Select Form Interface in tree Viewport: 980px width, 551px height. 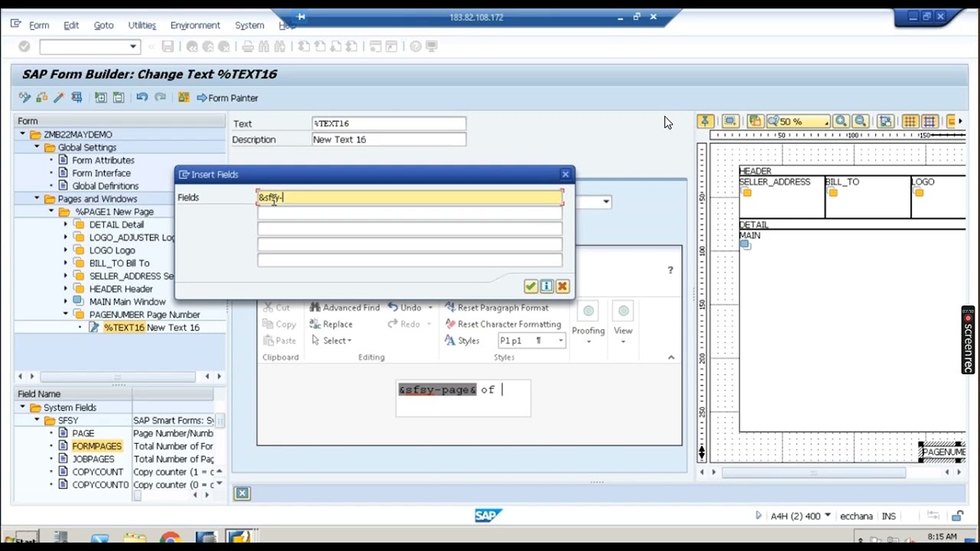pos(101,173)
